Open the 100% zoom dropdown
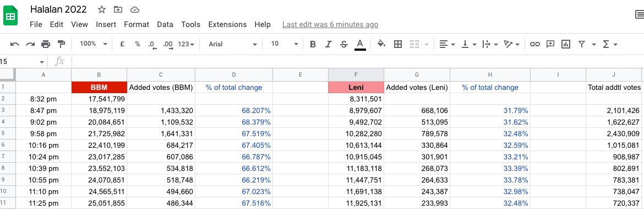Screen dimensions: 644x209 (x=93, y=44)
